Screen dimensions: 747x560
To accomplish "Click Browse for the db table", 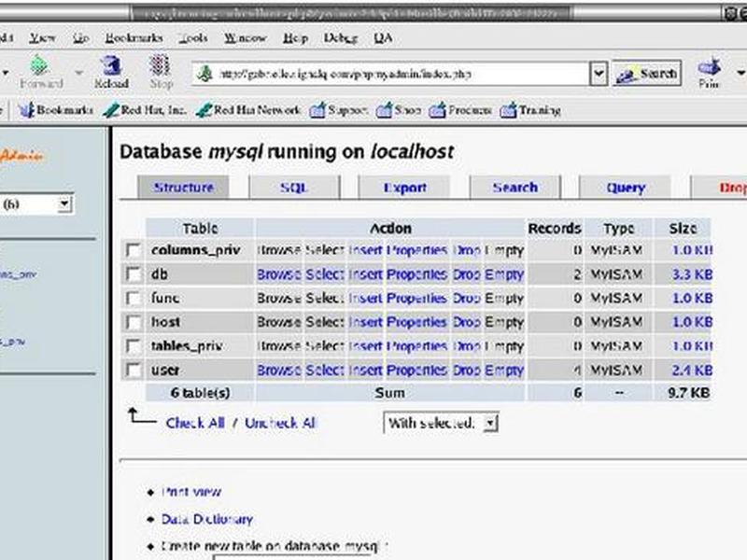I will [x=278, y=274].
